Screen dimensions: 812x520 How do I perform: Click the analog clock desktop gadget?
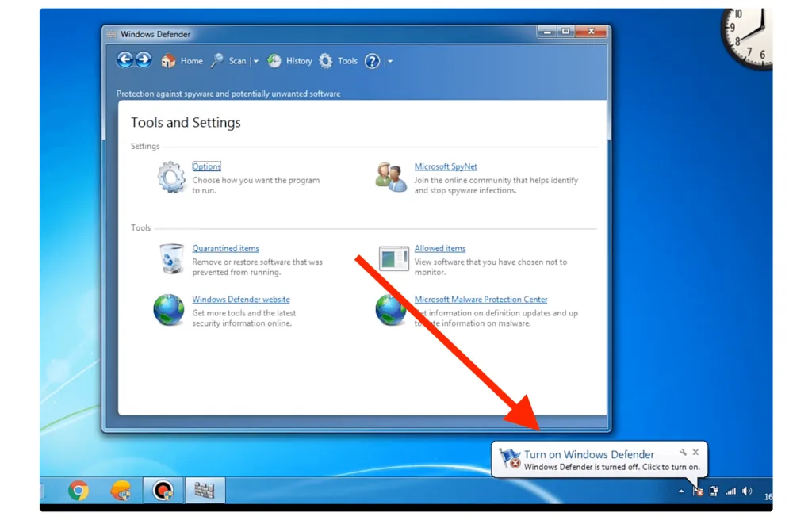pos(746,39)
